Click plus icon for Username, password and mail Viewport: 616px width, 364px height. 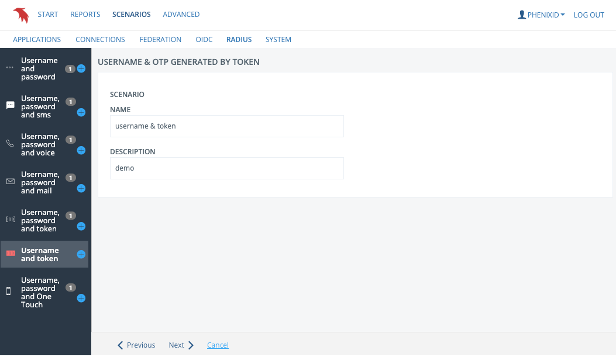tap(81, 188)
